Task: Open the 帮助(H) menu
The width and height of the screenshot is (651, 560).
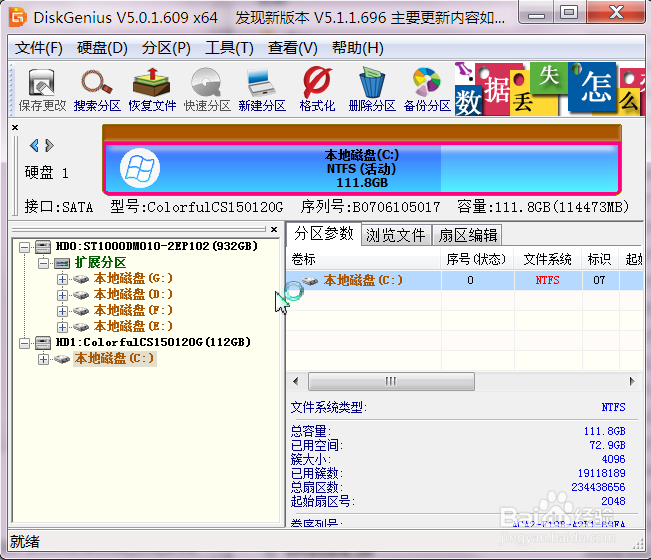Action: (357, 48)
